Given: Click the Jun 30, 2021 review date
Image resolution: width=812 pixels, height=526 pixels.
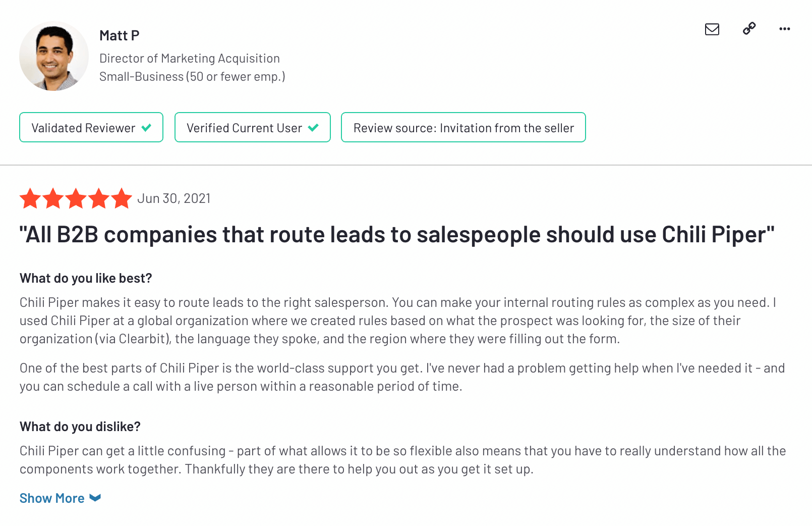Looking at the screenshot, I should pos(174,198).
